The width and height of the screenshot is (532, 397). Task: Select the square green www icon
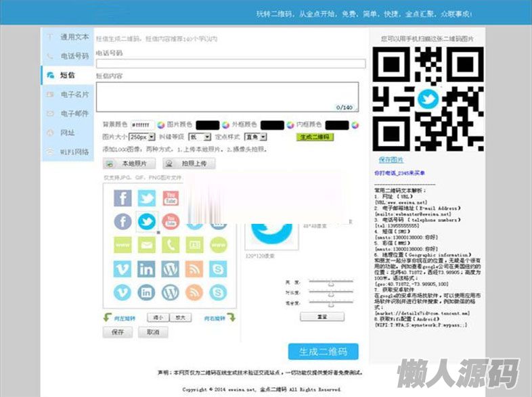(x=123, y=245)
